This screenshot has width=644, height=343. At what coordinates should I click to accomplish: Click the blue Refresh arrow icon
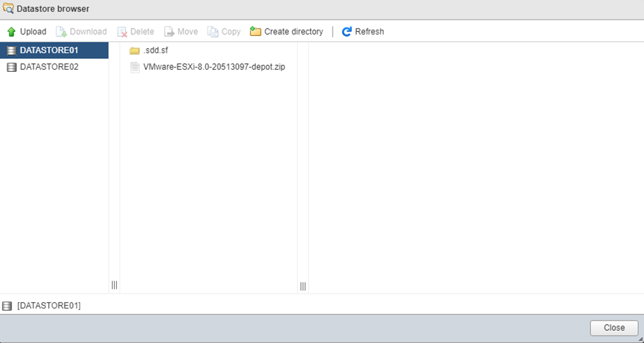347,32
